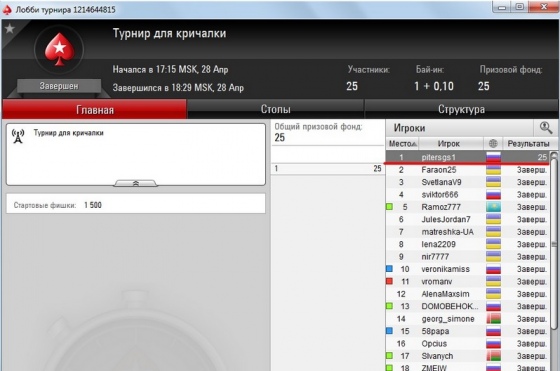
Task: Select the Главная tab
Action: pyautogui.click(x=95, y=109)
